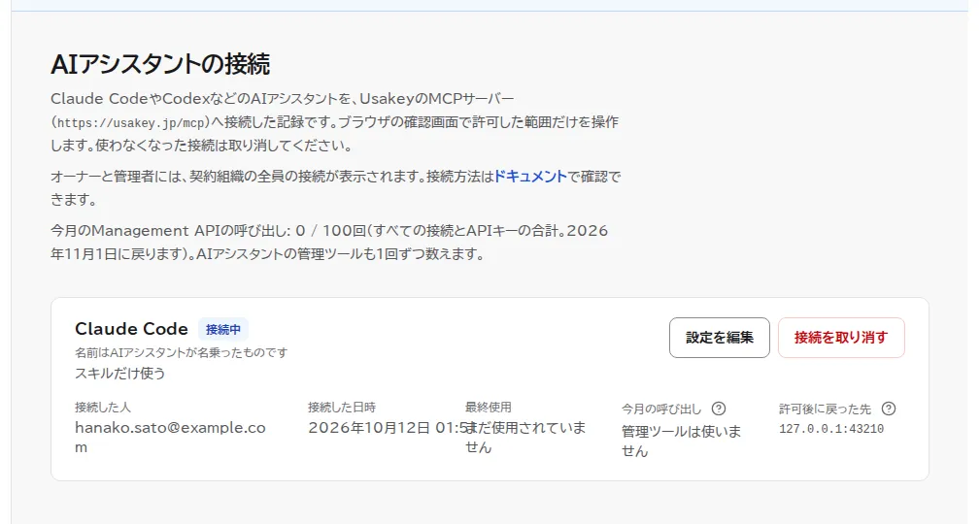Select the 名前はAIアシスタントが名乗ったものです note

click(182, 353)
